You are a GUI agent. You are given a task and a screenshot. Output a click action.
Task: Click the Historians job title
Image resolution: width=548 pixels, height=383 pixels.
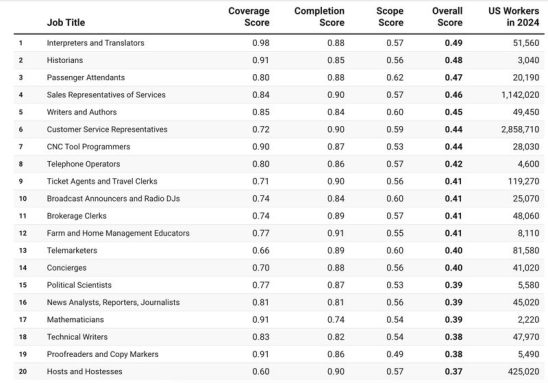[65, 60]
